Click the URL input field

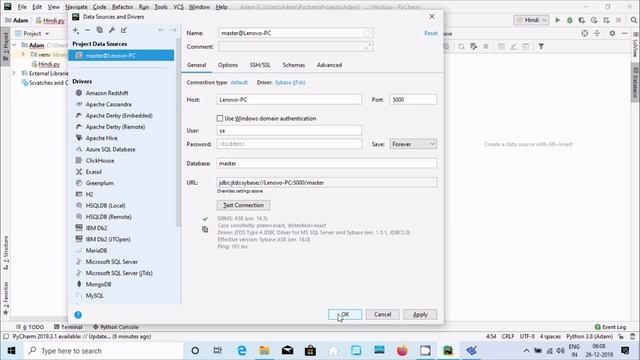coord(327,182)
